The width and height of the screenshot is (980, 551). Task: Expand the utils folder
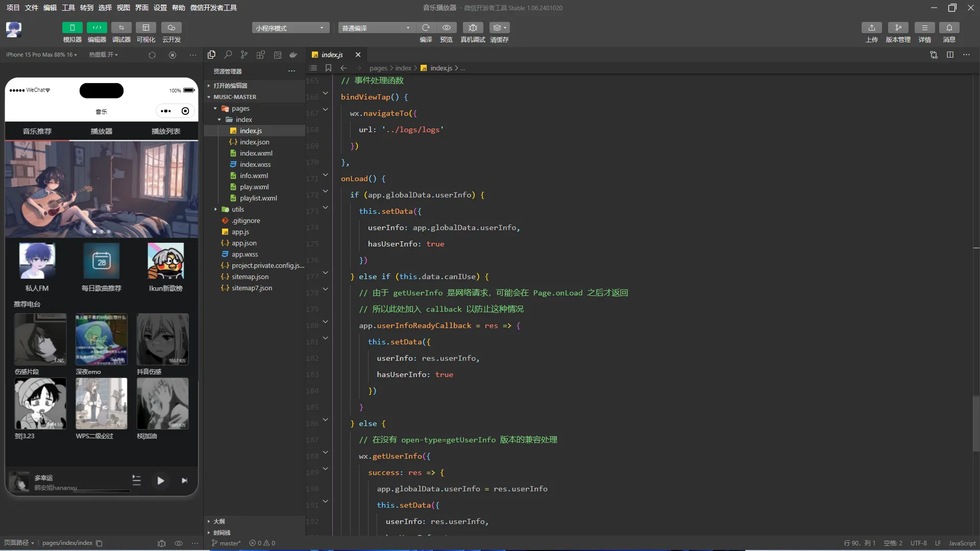click(254, 209)
